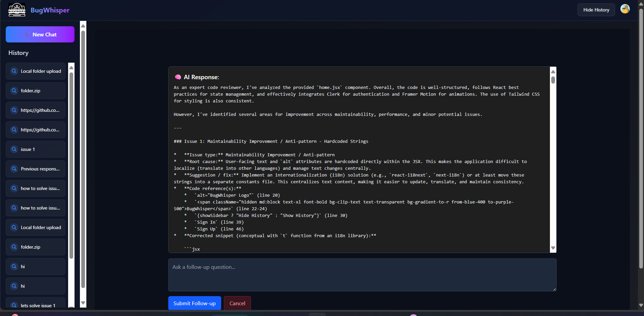Viewport: 644px width, 316px height.
Task: Start a New Chat
Action: click(40, 34)
